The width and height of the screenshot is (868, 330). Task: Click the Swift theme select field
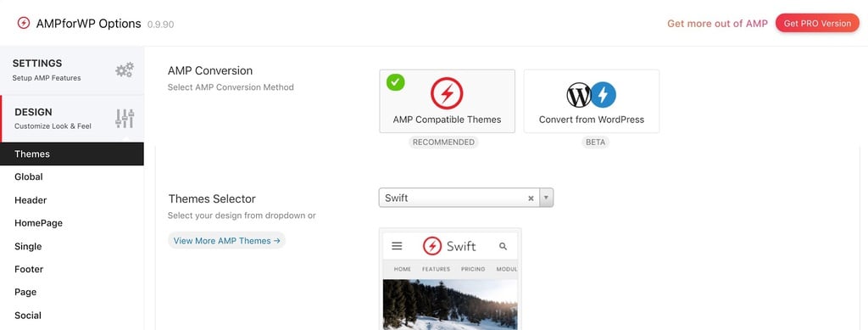pyautogui.click(x=465, y=198)
